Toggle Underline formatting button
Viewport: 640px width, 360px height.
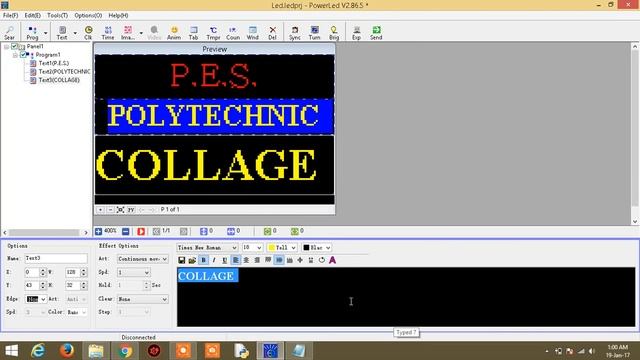click(x=224, y=260)
